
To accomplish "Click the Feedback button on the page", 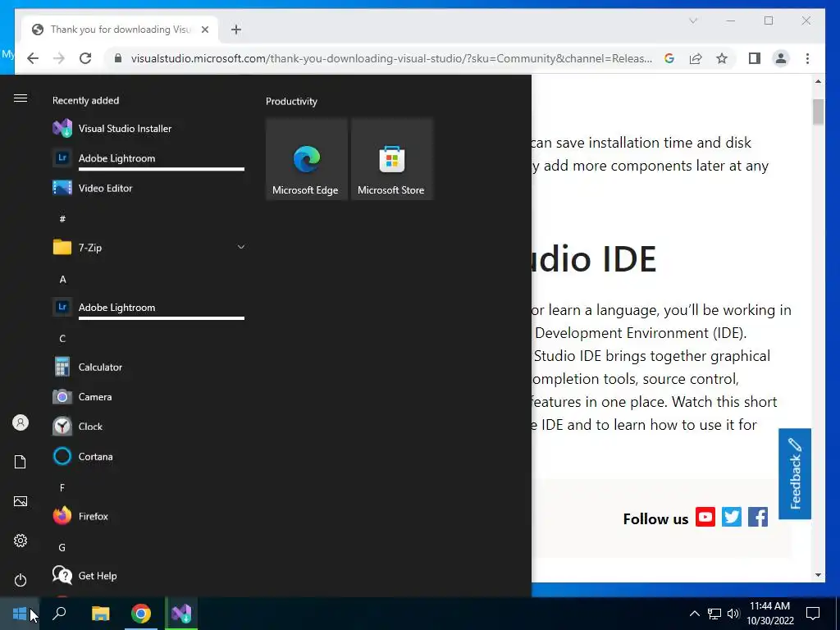I will [x=794, y=473].
